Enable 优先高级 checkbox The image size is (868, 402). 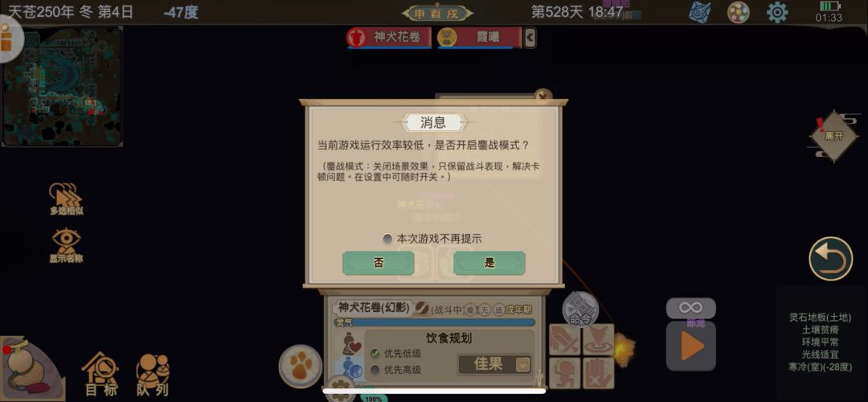375,369
